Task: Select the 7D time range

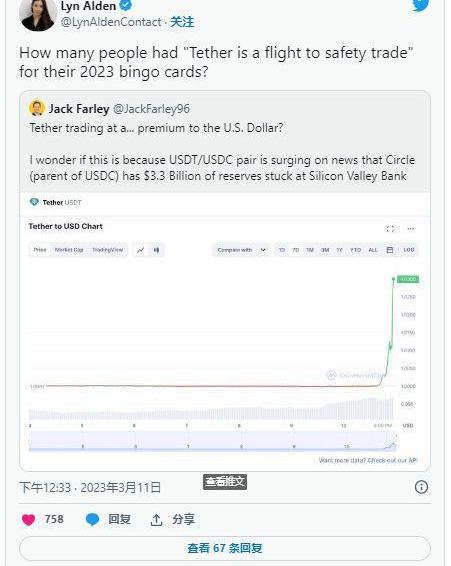Action: [295, 250]
